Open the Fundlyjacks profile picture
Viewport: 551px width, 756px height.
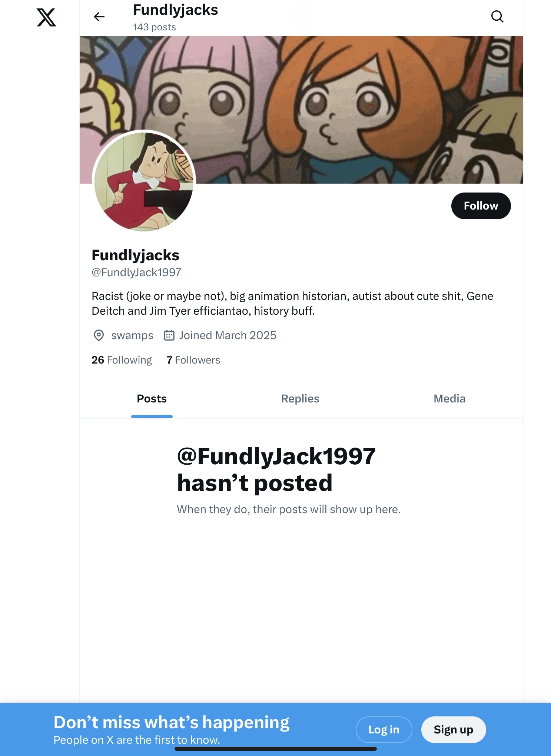tap(144, 181)
